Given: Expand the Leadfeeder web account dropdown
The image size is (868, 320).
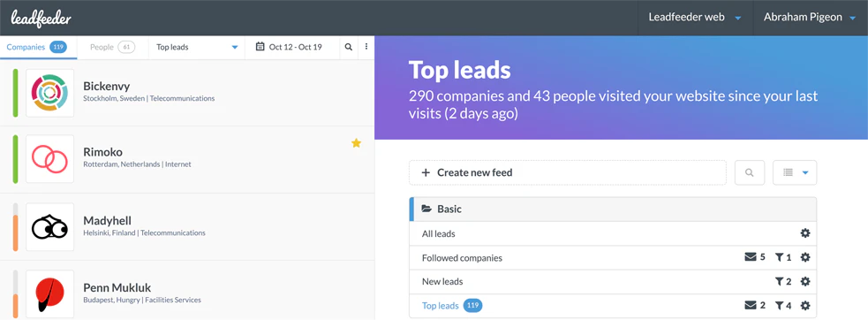Looking at the screenshot, I should [695, 18].
